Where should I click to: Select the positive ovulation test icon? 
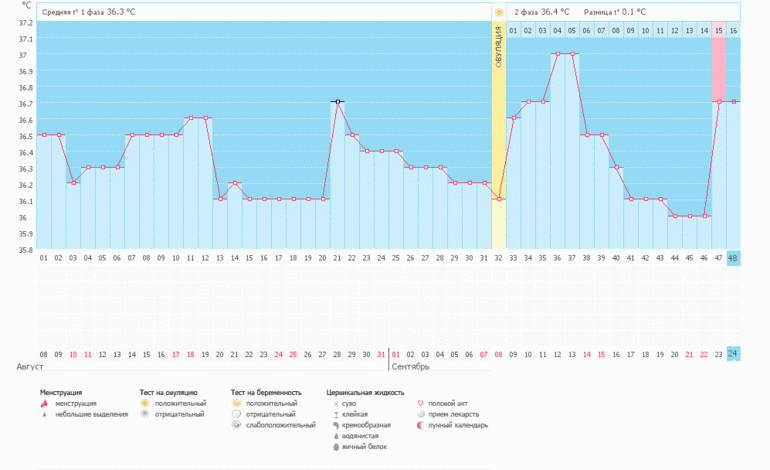(x=145, y=403)
